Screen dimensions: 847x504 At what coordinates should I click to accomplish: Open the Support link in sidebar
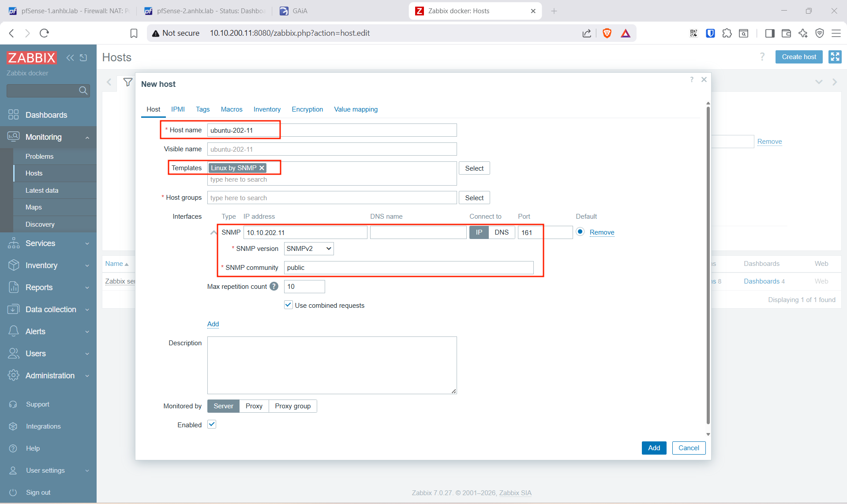pyautogui.click(x=37, y=404)
